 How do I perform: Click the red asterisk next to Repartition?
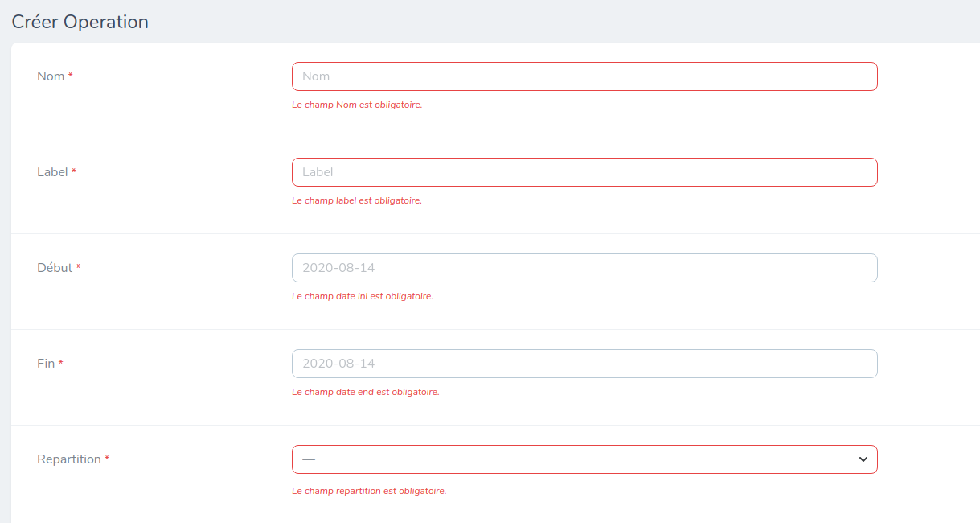click(106, 459)
